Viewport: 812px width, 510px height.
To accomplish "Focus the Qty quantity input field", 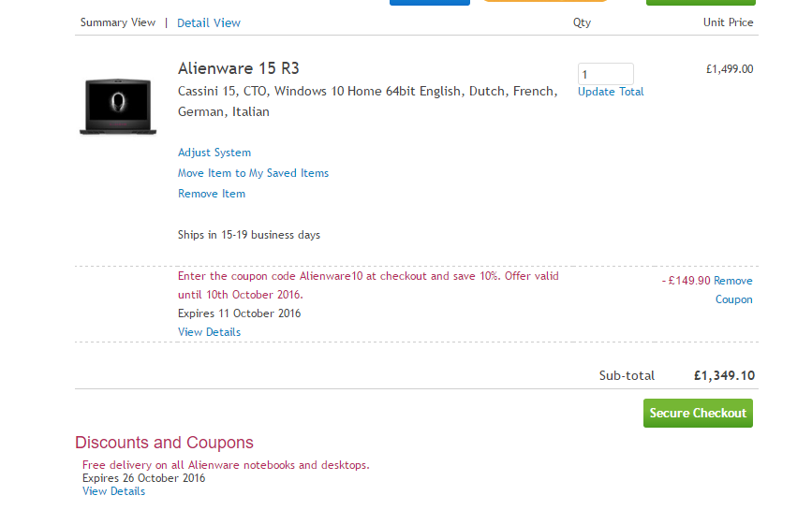I will (605, 74).
